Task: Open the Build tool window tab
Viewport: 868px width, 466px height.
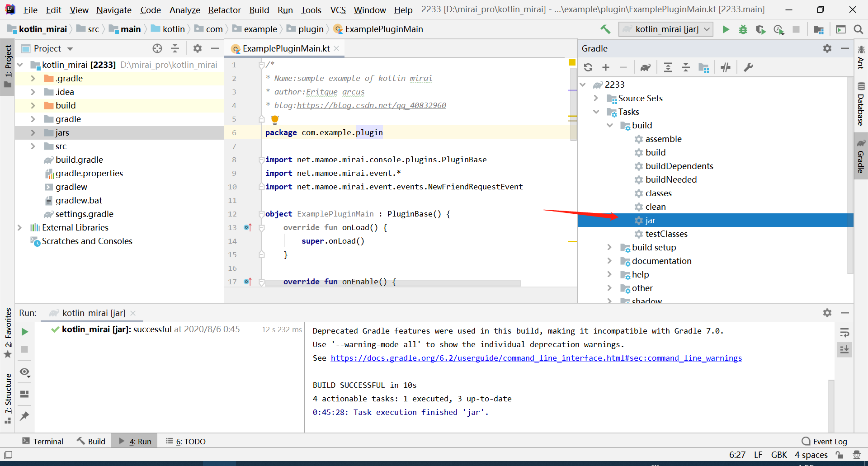Action: pos(91,442)
